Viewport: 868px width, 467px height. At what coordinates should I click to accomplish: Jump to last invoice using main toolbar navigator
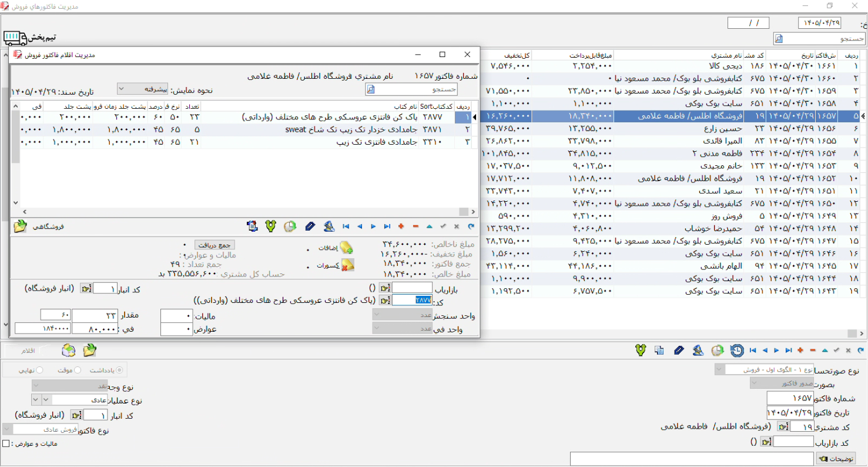click(x=789, y=351)
